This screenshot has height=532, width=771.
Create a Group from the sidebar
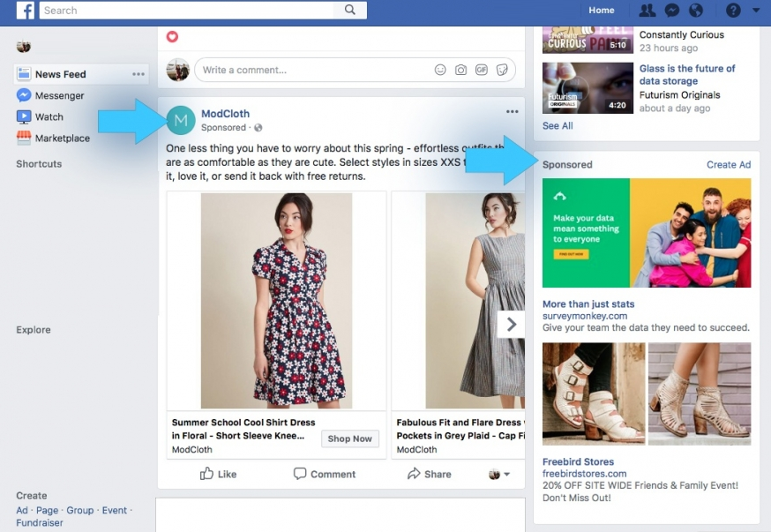(x=80, y=510)
